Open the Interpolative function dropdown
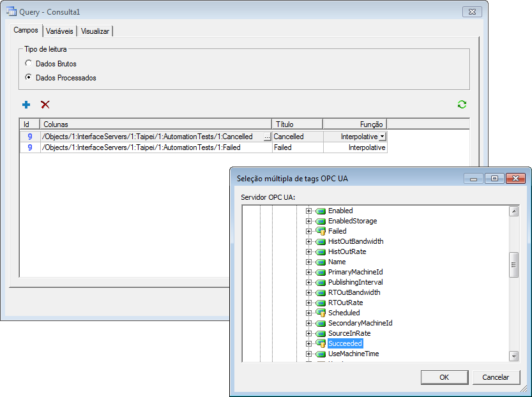532x397 pixels. (382, 137)
